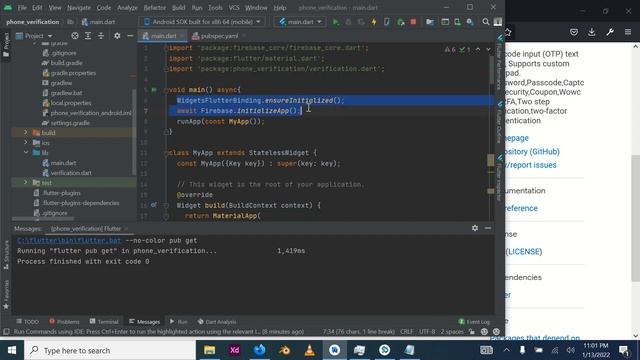Open the Dart Analysis tab
The width and height of the screenshot is (640, 360).
(x=217, y=322)
